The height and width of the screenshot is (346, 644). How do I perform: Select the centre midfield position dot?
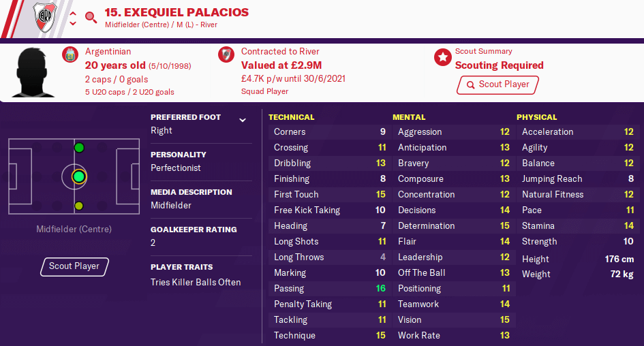coord(78,177)
